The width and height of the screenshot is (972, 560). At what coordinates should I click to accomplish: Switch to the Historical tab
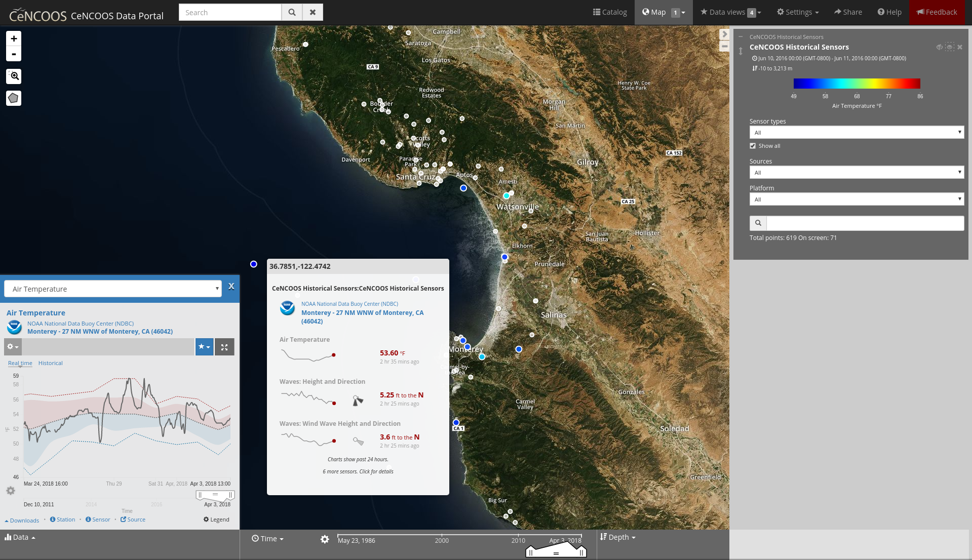(x=51, y=363)
